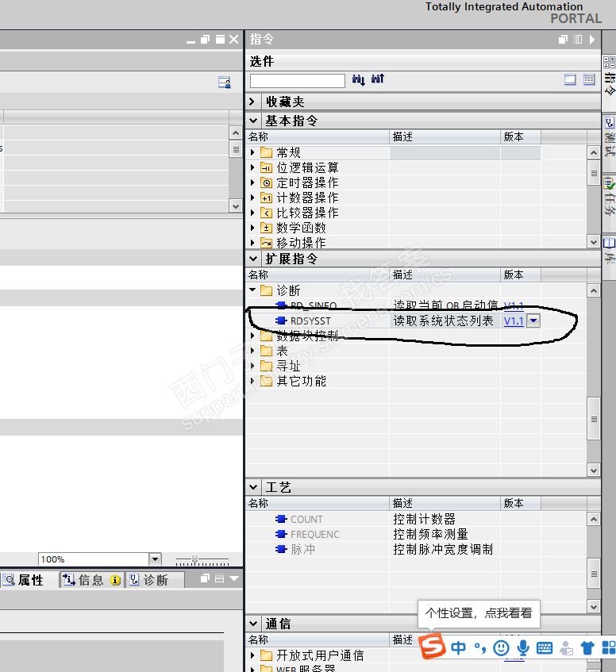Click the V1.1 version link for RDSYSST
Screen dimensions: 616x672
coord(514,321)
